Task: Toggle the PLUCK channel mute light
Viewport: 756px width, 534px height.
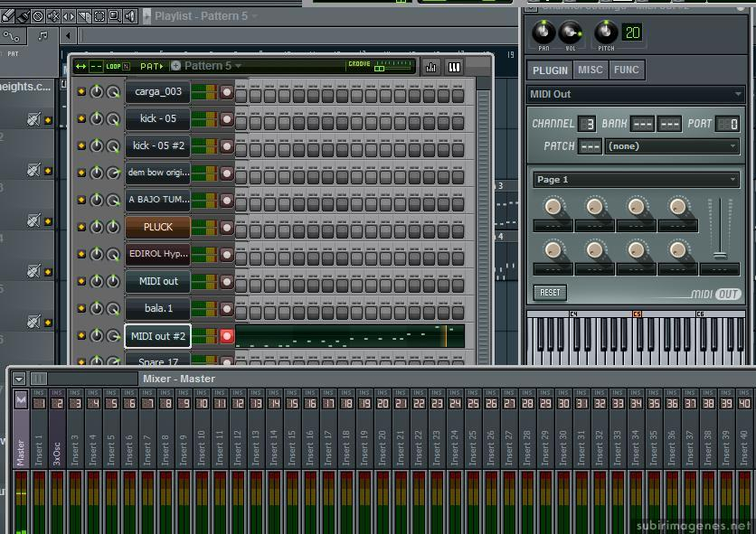Action: (81, 228)
